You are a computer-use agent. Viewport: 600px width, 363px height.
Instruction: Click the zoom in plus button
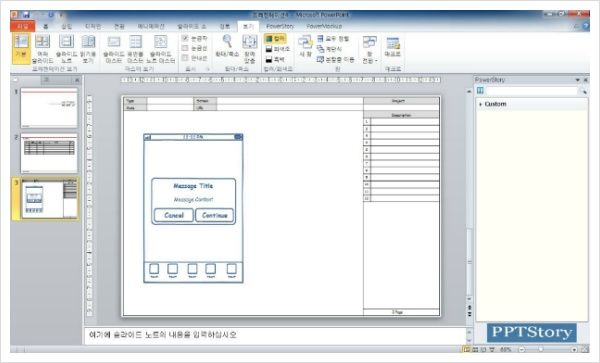[x=574, y=349]
